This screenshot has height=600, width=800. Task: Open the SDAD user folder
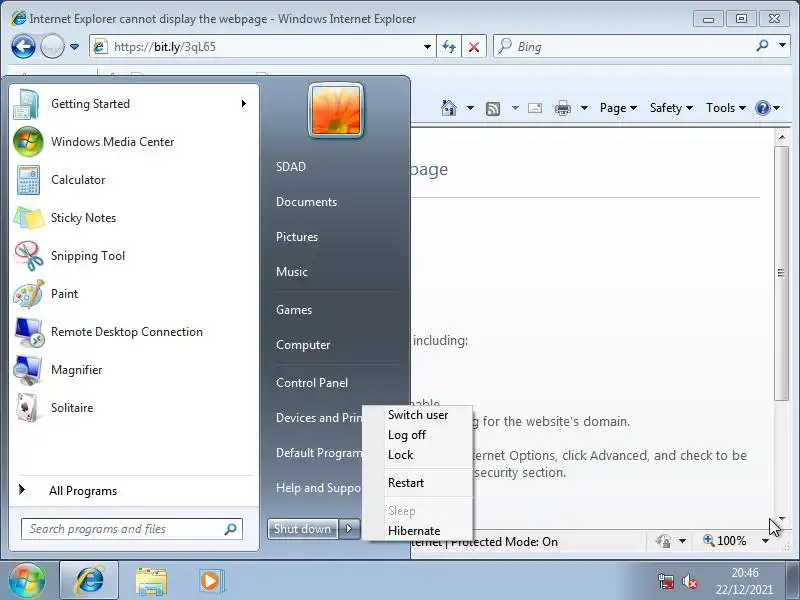click(x=291, y=167)
